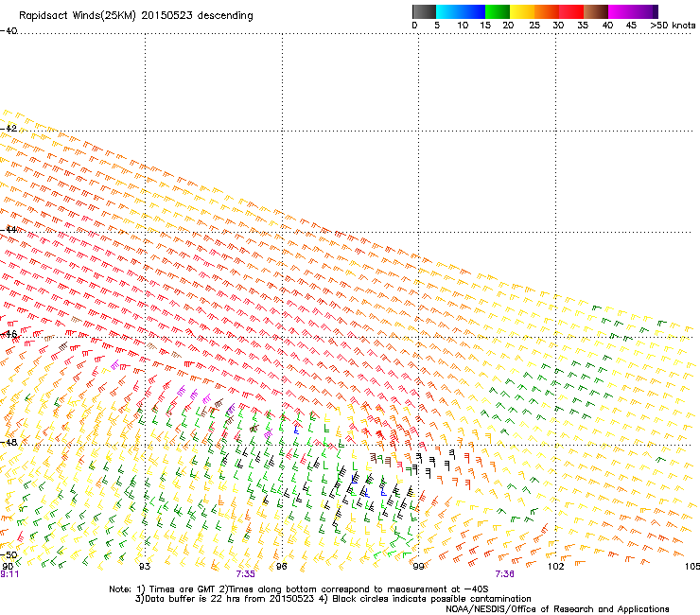Click the 'Data buffer is 22 hrs' note

click(x=224, y=599)
